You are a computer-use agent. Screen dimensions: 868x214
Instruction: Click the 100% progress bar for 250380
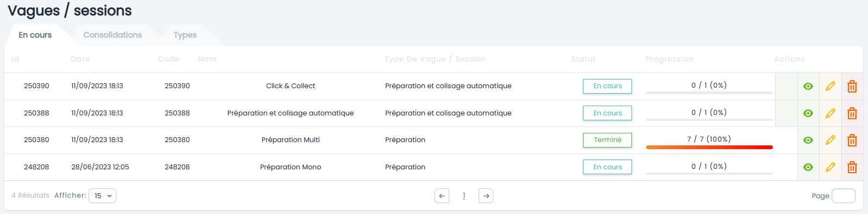point(709,147)
